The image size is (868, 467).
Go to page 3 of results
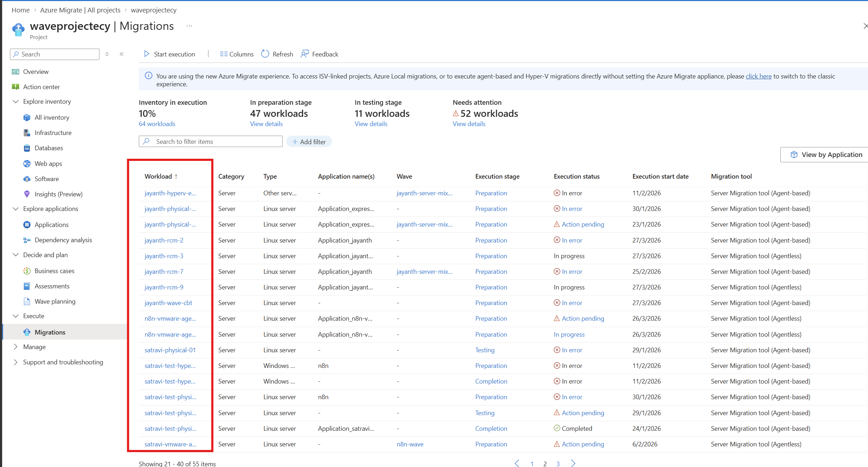[558, 463]
